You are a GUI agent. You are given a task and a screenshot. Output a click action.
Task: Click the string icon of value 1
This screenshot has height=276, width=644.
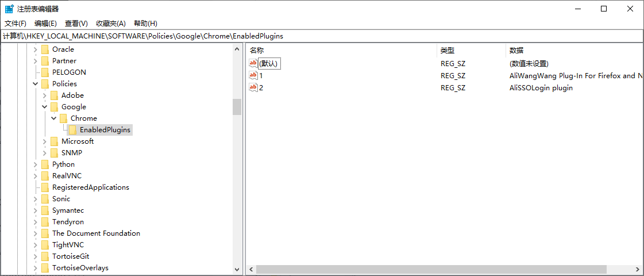253,75
